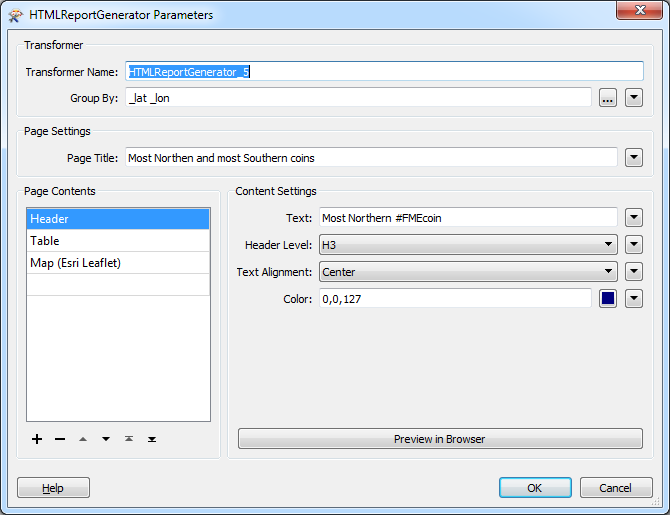670x515 pixels.
Task: Confirm parameters with OK button
Action: pyautogui.click(x=535, y=488)
